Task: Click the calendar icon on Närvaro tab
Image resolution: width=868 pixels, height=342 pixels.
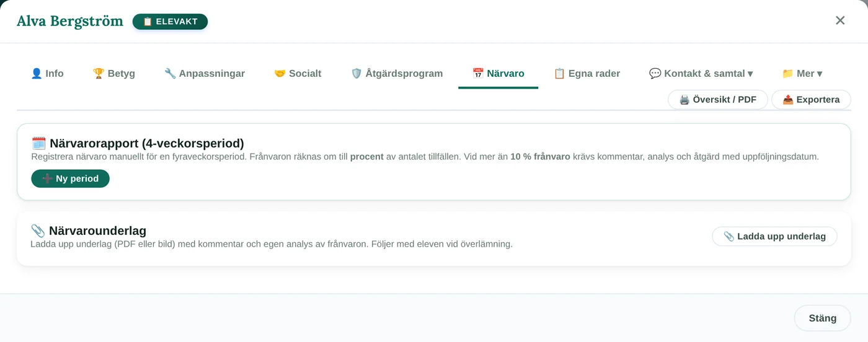Action: click(478, 73)
